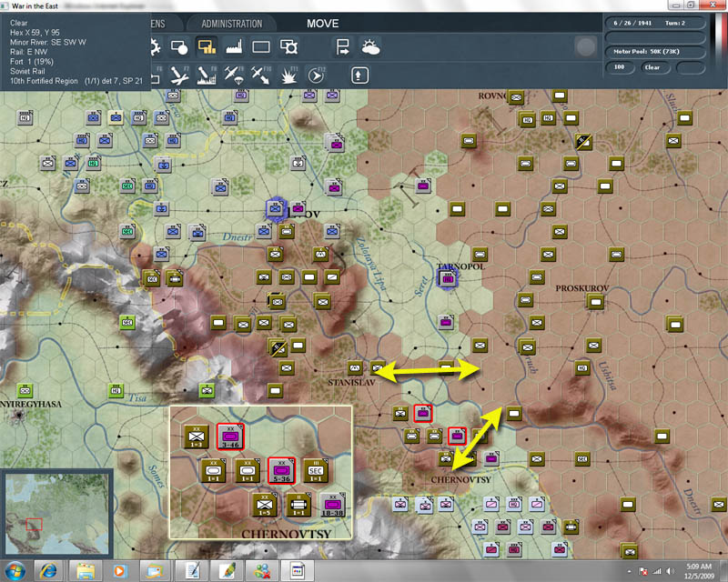Select the F7 air recon mode icon
The height and width of the screenshot is (582, 728).
(179, 75)
